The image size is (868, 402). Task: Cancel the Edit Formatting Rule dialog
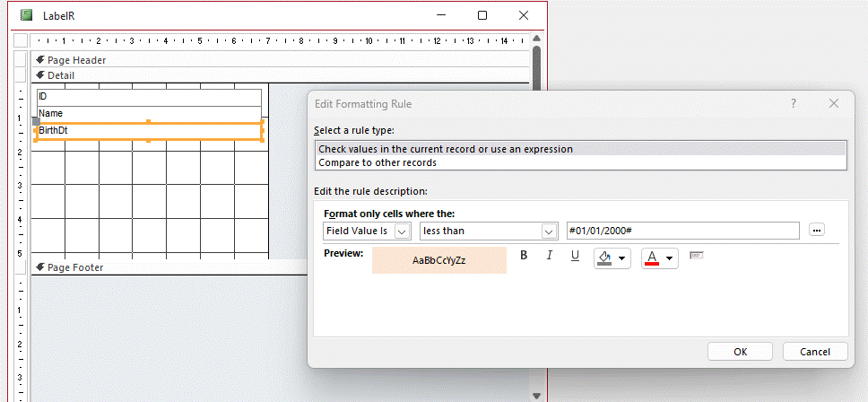[815, 352]
